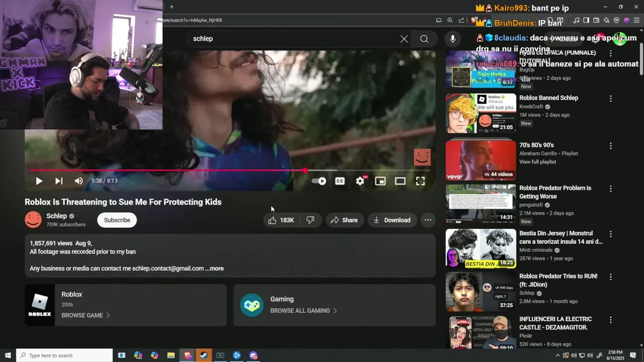Open options for Influenceri La Electric Castle
This screenshot has width=644, height=362.
pyautogui.click(x=611, y=320)
